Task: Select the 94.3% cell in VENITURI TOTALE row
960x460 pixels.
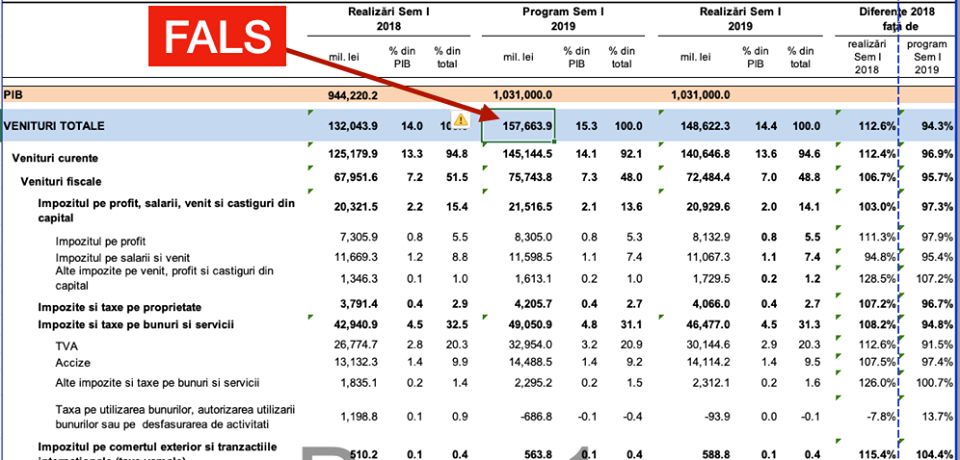Action: click(931, 127)
